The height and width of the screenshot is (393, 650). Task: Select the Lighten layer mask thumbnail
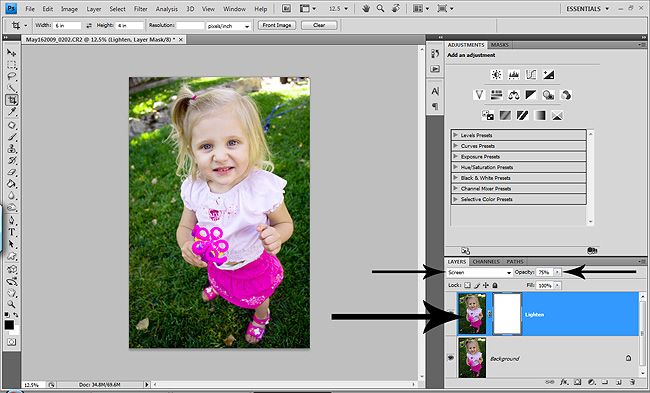507,314
